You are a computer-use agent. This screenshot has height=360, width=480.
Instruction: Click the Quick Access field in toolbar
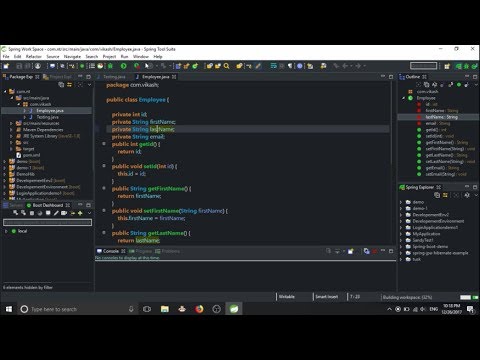click(x=423, y=66)
